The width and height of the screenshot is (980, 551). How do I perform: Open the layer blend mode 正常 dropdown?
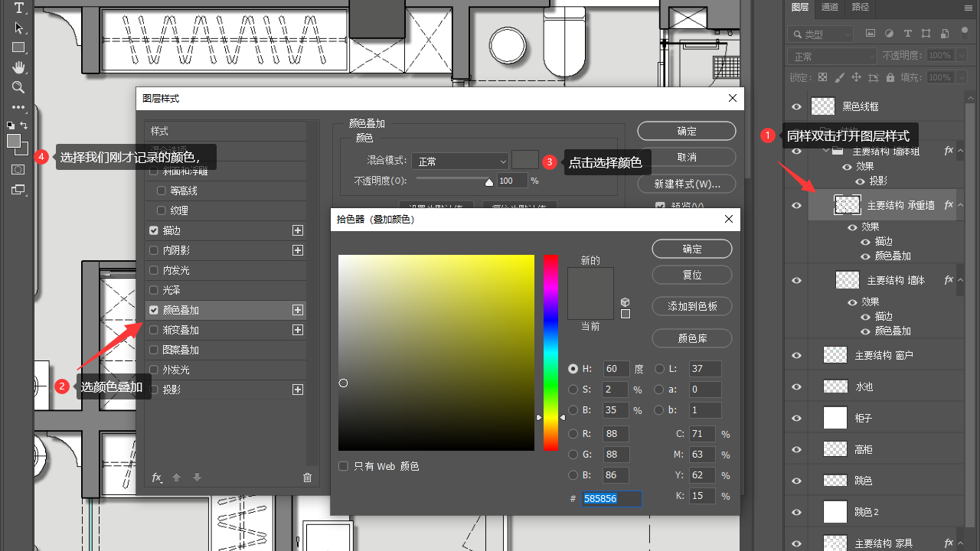coord(832,57)
